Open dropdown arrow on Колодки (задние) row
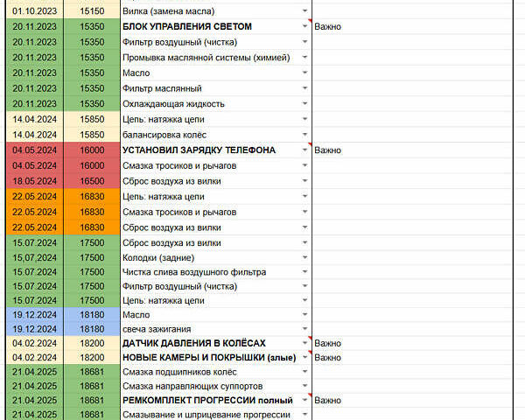This screenshot has width=525, height=420. tap(305, 258)
